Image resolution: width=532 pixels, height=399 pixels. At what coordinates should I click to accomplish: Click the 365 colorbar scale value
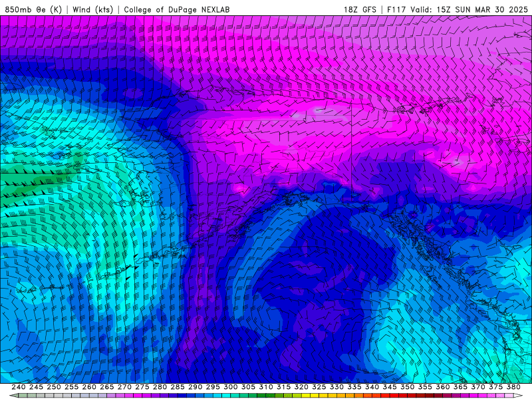click(460, 387)
